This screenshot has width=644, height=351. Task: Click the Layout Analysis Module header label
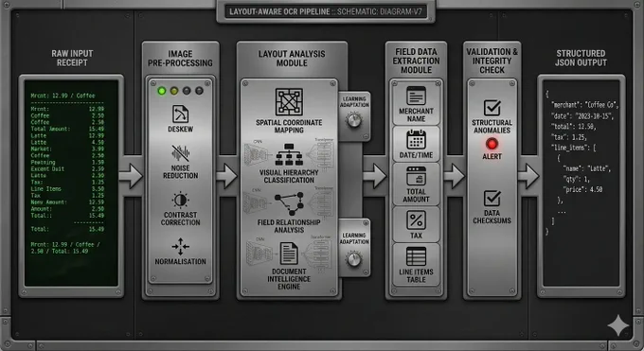pyautogui.click(x=292, y=59)
